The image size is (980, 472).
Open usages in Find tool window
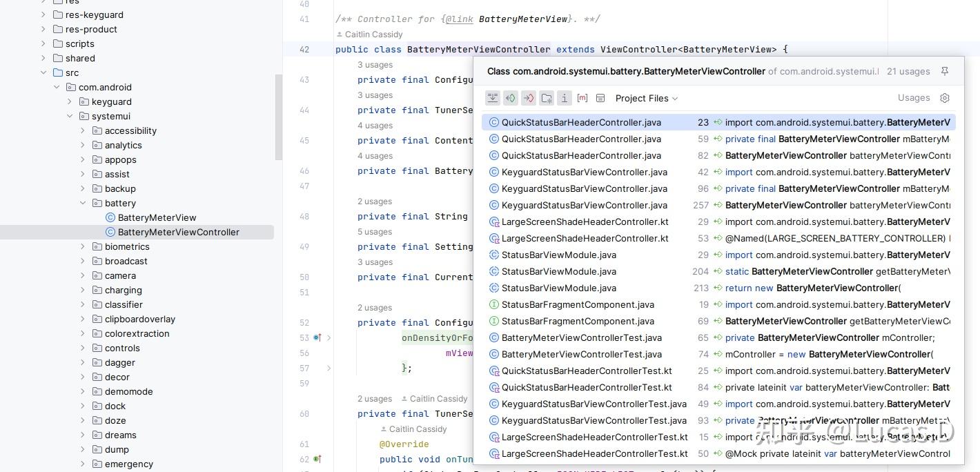[x=493, y=98]
